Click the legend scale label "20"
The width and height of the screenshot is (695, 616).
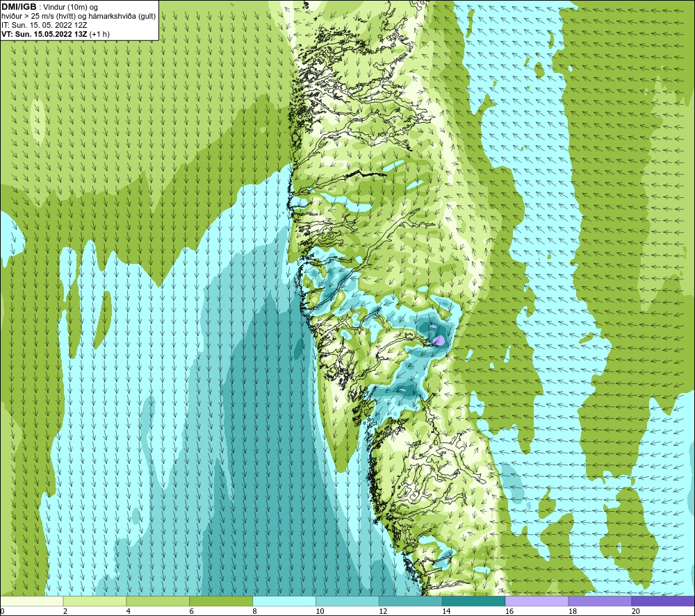tap(636, 612)
